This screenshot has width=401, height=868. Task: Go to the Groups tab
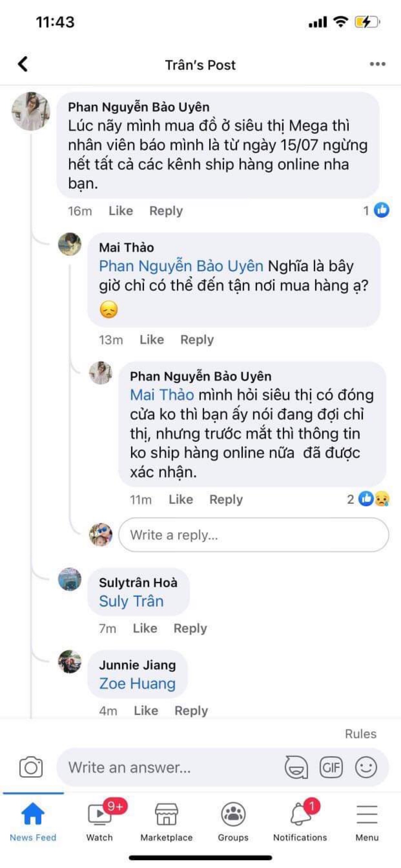pyautogui.click(x=233, y=821)
